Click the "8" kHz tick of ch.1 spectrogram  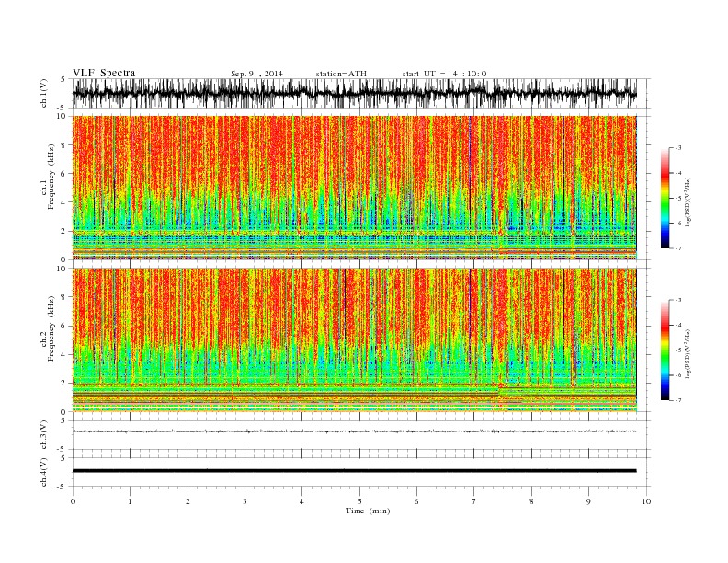(63, 145)
